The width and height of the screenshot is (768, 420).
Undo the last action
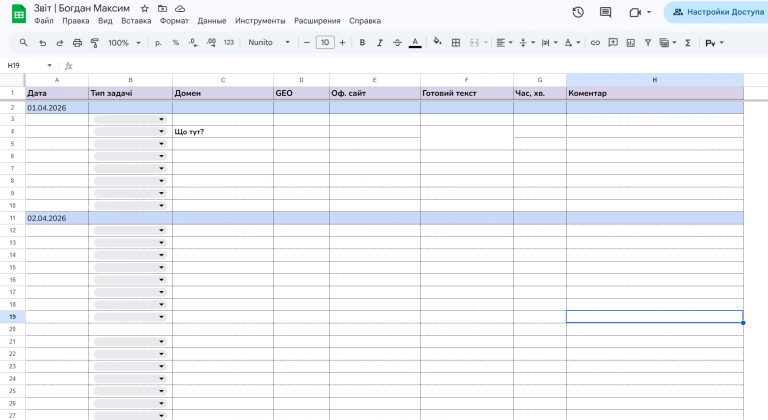click(43, 43)
